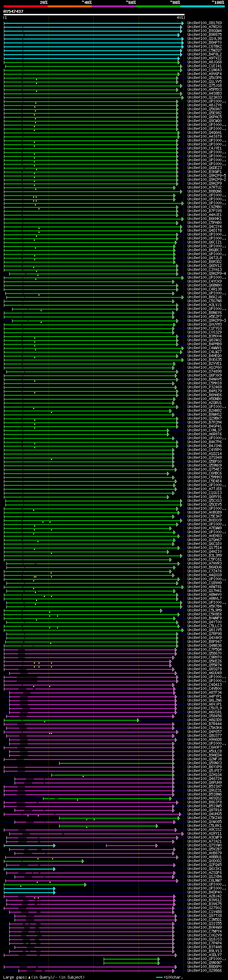Viewport: 228px width, 980px height.
Task: Choose hit UniRef100_Q75JG8
Action: 204,85
